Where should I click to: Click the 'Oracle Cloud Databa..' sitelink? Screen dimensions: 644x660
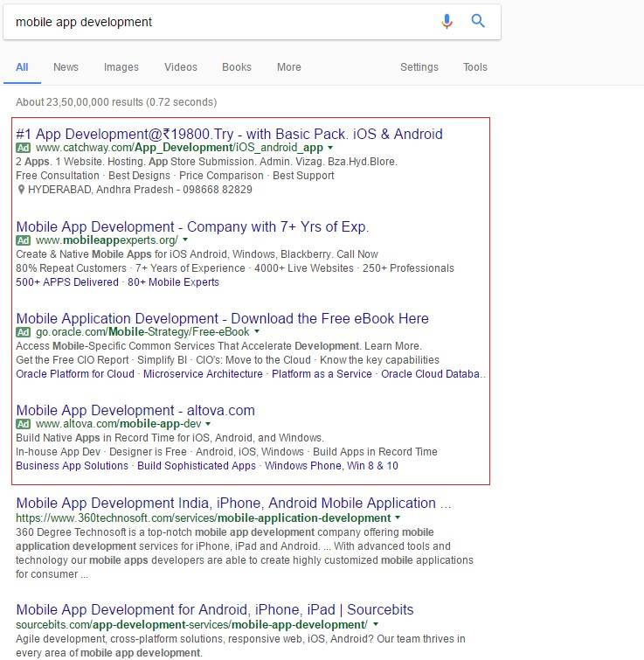point(433,374)
